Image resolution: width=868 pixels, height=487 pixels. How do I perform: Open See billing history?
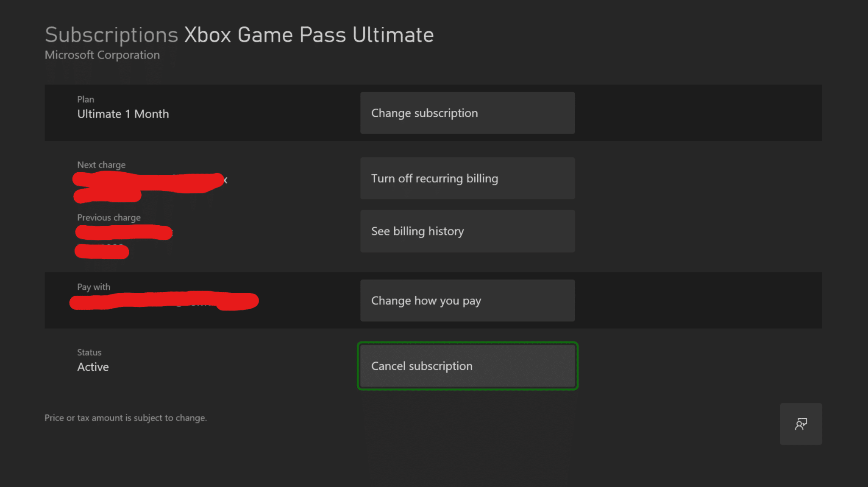(467, 231)
